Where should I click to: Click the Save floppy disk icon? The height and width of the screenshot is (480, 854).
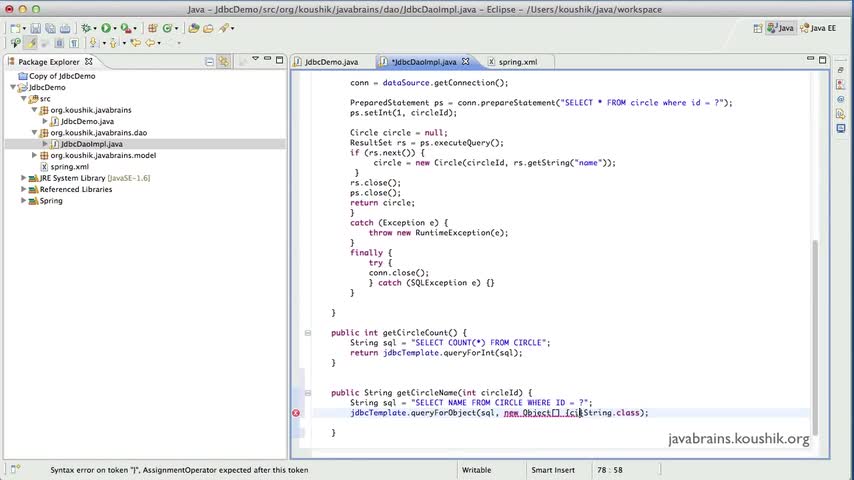[35, 28]
